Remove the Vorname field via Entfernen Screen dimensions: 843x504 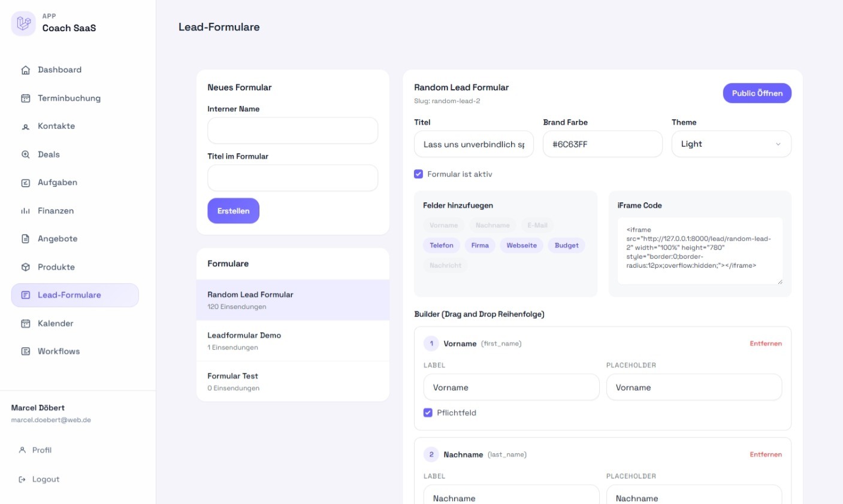point(766,344)
